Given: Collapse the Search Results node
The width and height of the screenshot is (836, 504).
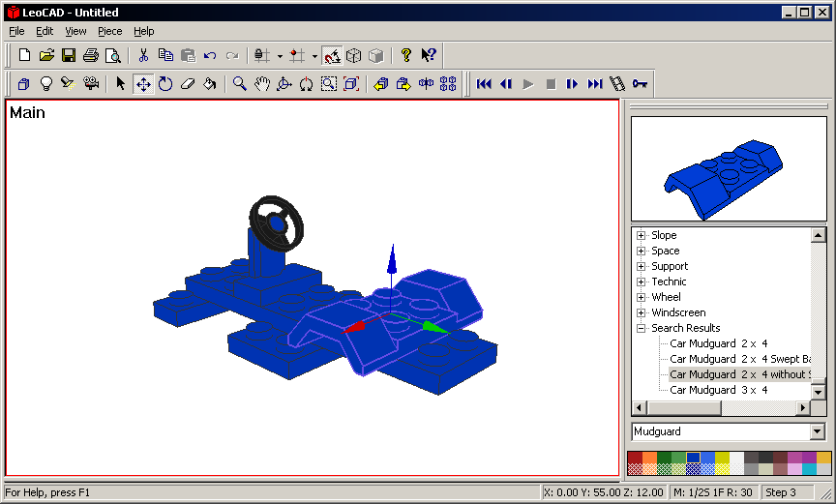Looking at the screenshot, I should pyautogui.click(x=641, y=328).
